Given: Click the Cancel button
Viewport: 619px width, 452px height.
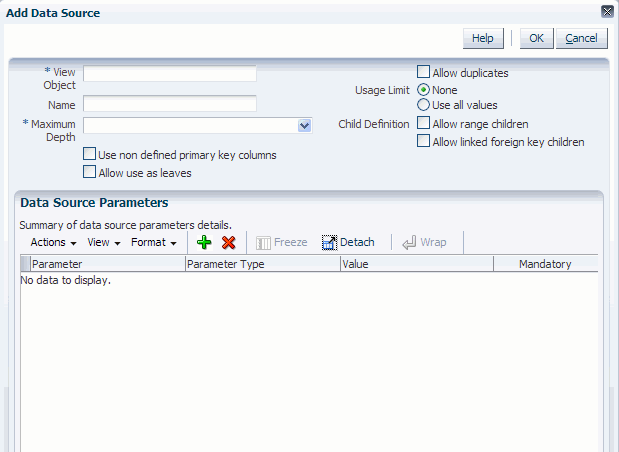Looking at the screenshot, I should (581, 38).
